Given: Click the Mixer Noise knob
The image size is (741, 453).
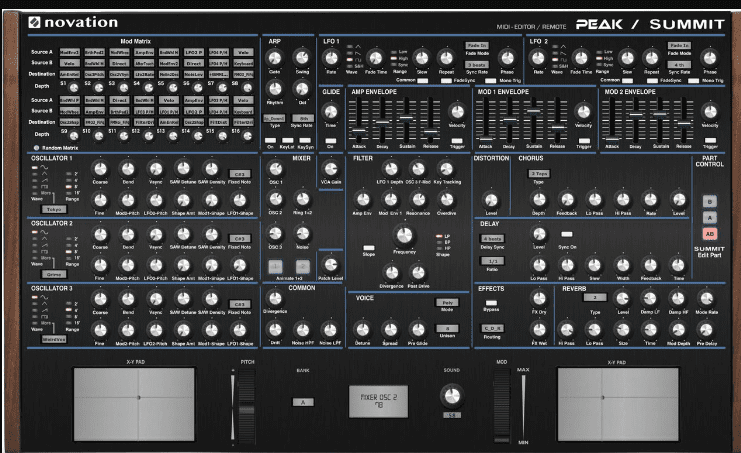Looking at the screenshot, I should click(x=302, y=233).
